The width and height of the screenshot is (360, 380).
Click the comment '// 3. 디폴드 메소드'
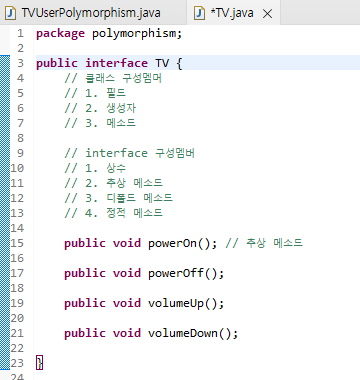coord(118,198)
